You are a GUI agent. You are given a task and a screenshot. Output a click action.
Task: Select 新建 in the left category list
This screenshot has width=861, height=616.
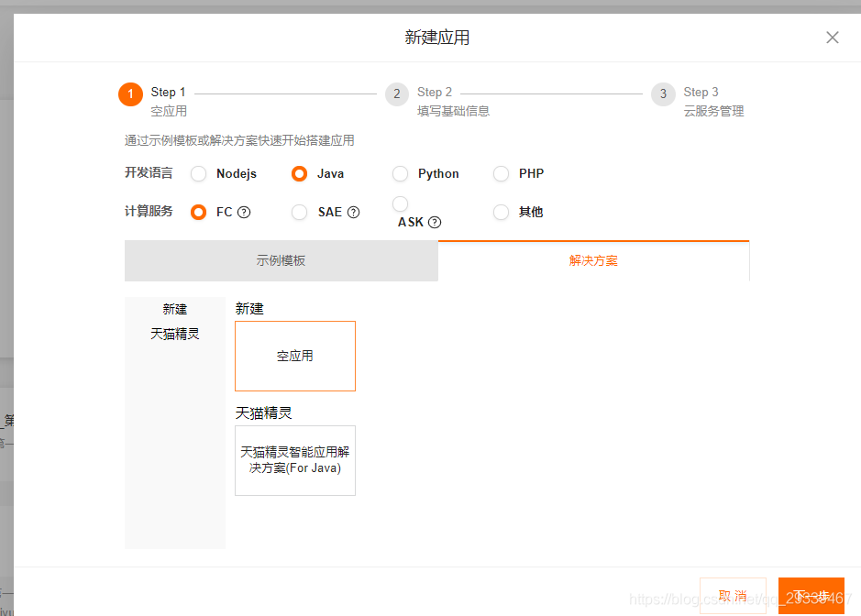click(174, 309)
